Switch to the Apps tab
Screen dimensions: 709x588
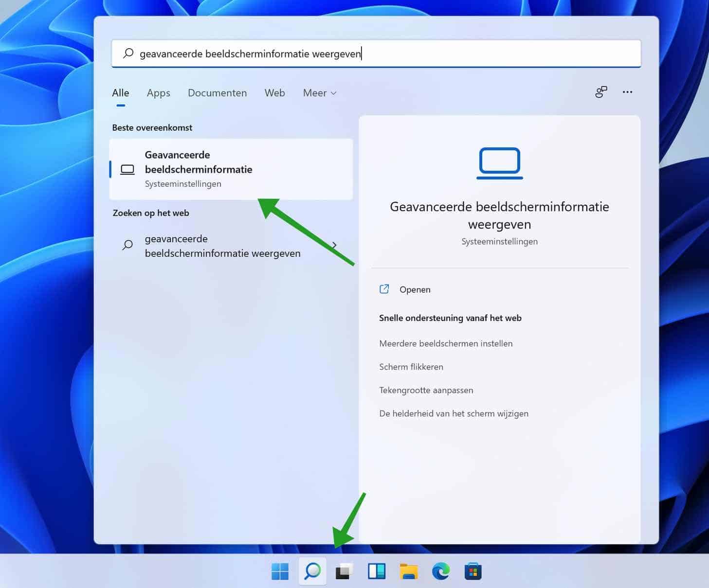(159, 93)
